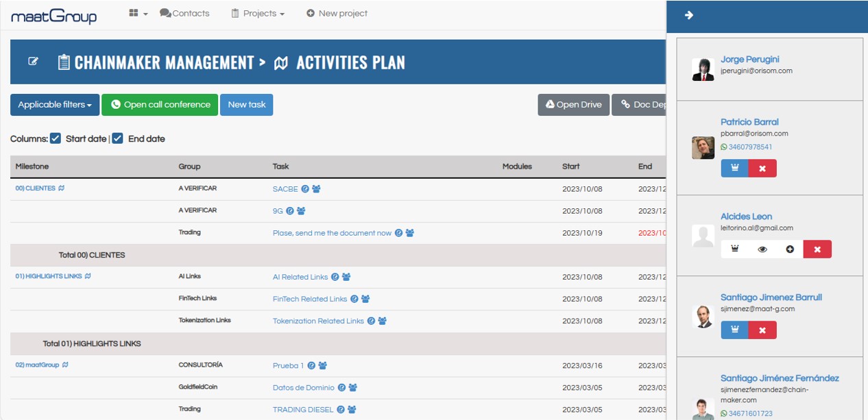Open the Tokenization Related Links task
868x420 pixels.
(318, 321)
